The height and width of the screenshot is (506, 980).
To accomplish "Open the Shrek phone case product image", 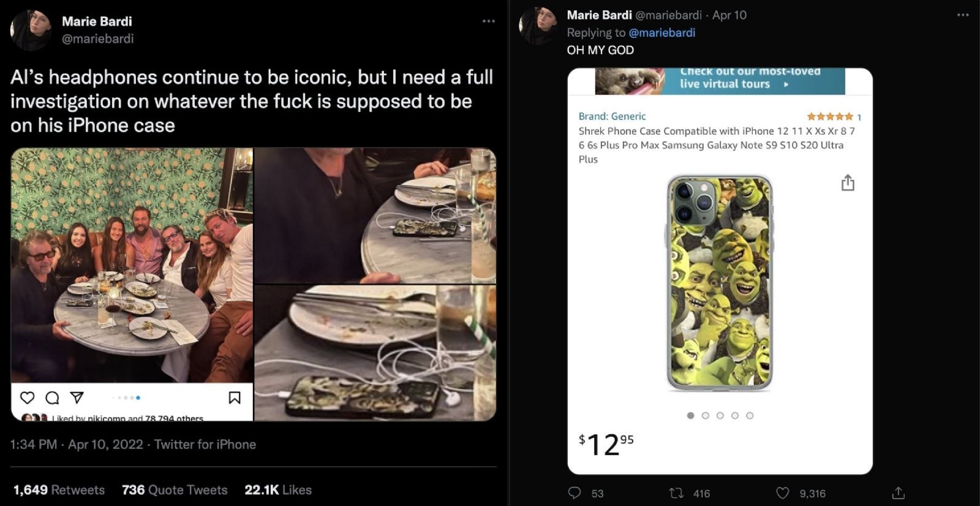I will [x=720, y=282].
